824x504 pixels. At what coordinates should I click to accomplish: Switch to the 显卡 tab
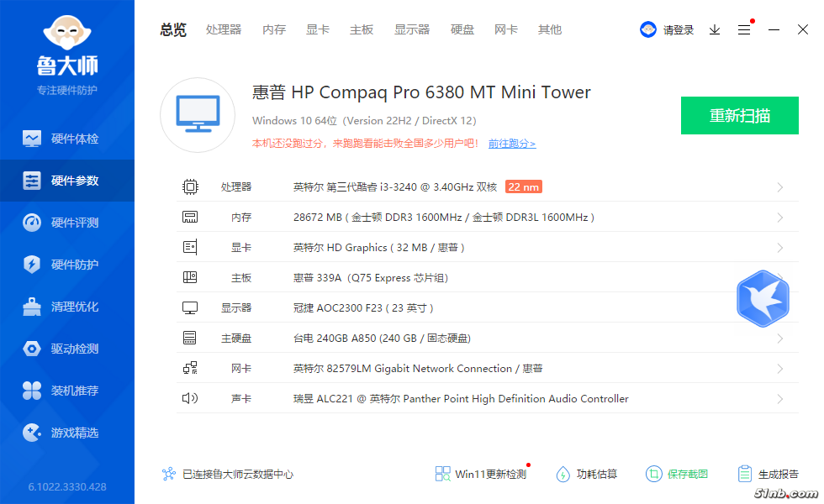pos(318,29)
